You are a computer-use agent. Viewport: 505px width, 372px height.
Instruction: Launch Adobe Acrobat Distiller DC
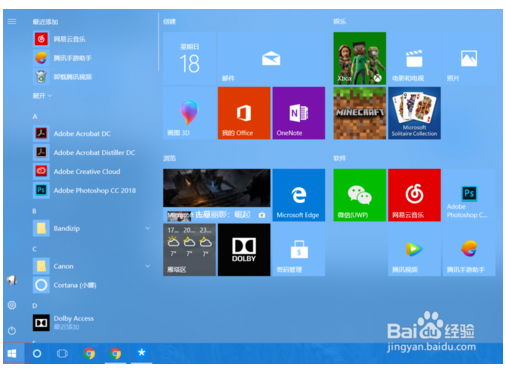click(92, 153)
